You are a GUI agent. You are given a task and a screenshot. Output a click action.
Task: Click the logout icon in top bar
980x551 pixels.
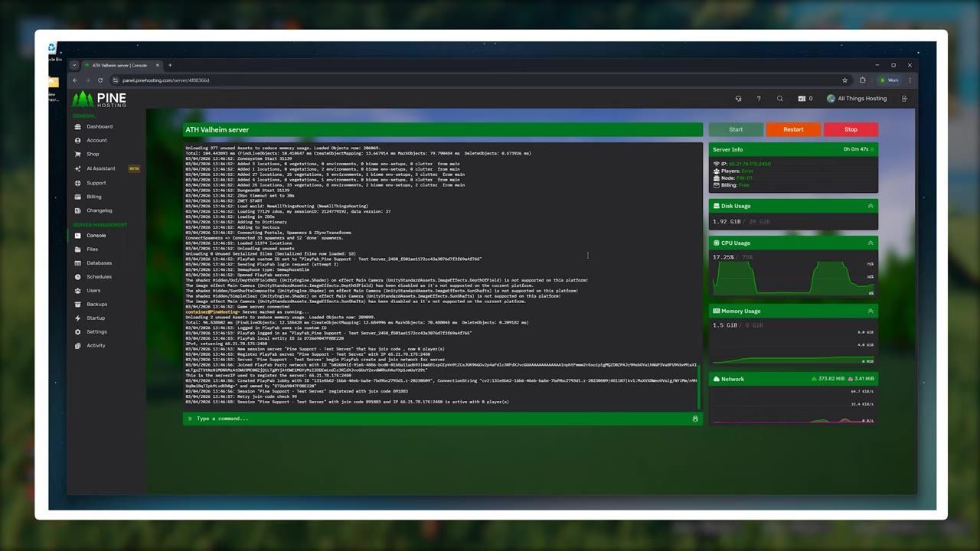(x=904, y=99)
